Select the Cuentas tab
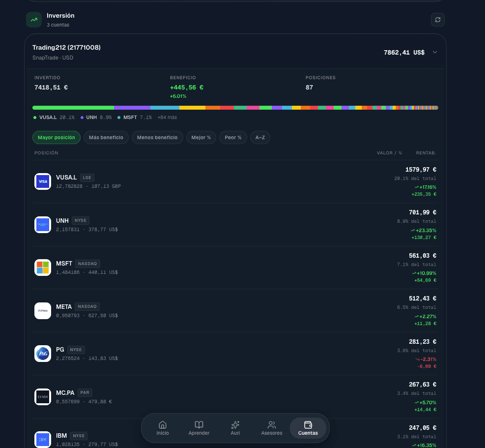This screenshot has height=448, width=485. (x=308, y=428)
